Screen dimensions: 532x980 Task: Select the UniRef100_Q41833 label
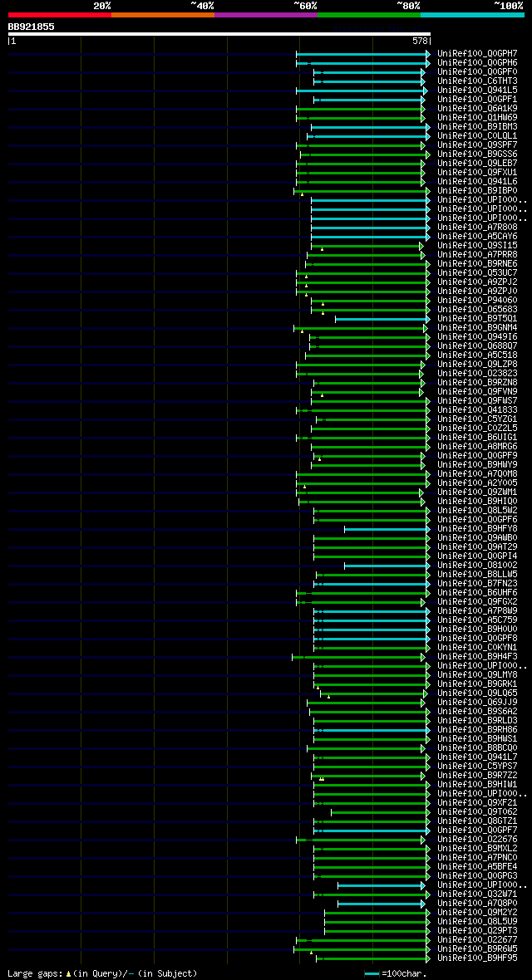[x=477, y=410]
